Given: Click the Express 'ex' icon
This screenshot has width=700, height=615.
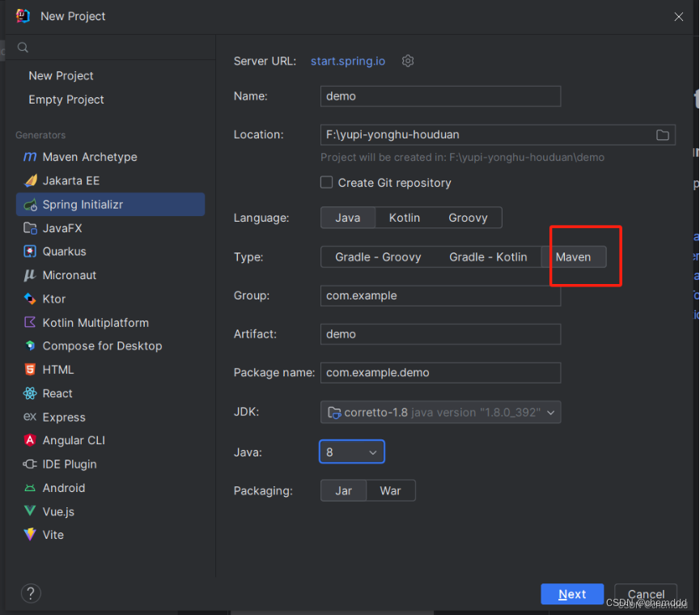Looking at the screenshot, I should point(30,417).
